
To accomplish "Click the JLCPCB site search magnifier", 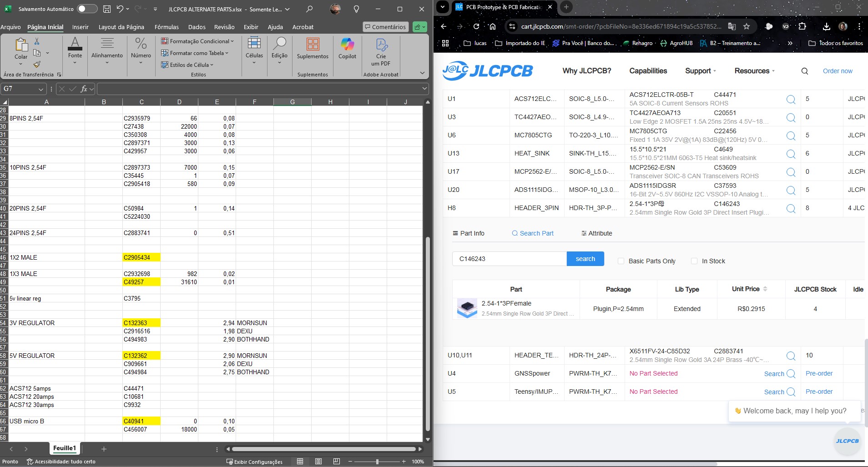I will tap(804, 71).
